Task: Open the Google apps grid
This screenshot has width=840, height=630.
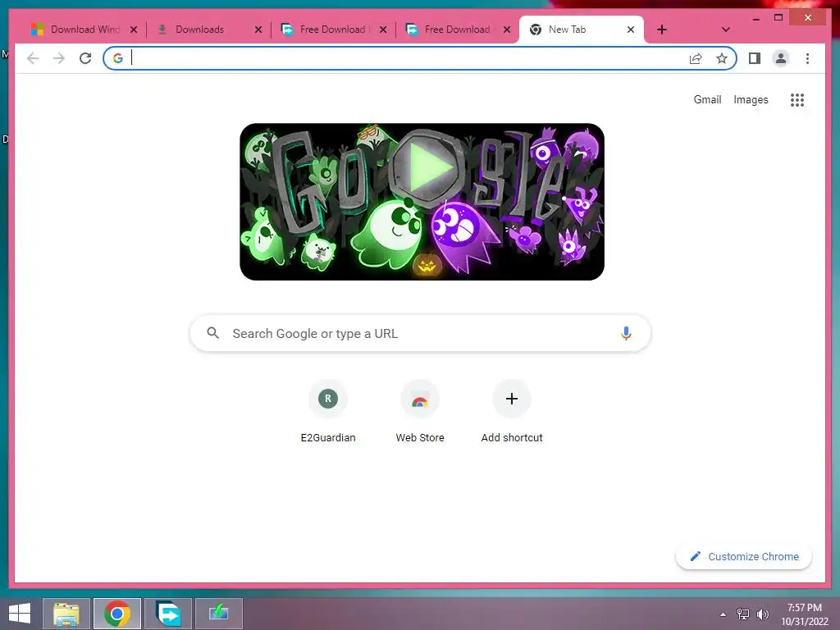Action: (797, 99)
